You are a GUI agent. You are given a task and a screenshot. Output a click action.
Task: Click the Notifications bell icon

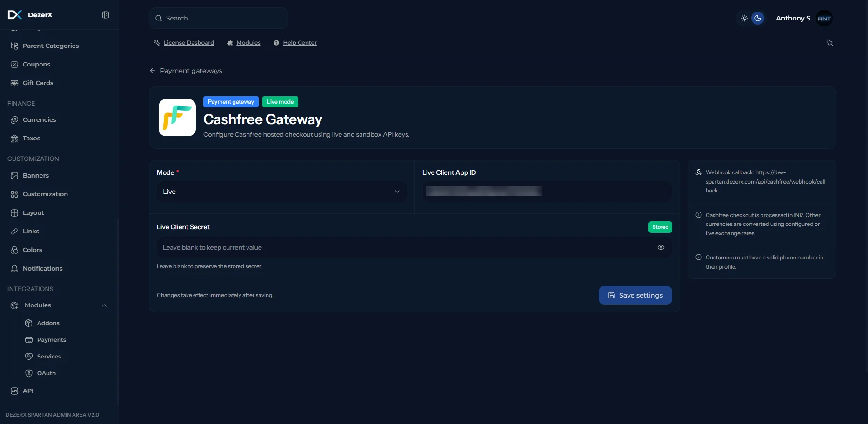[x=14, y=268]
